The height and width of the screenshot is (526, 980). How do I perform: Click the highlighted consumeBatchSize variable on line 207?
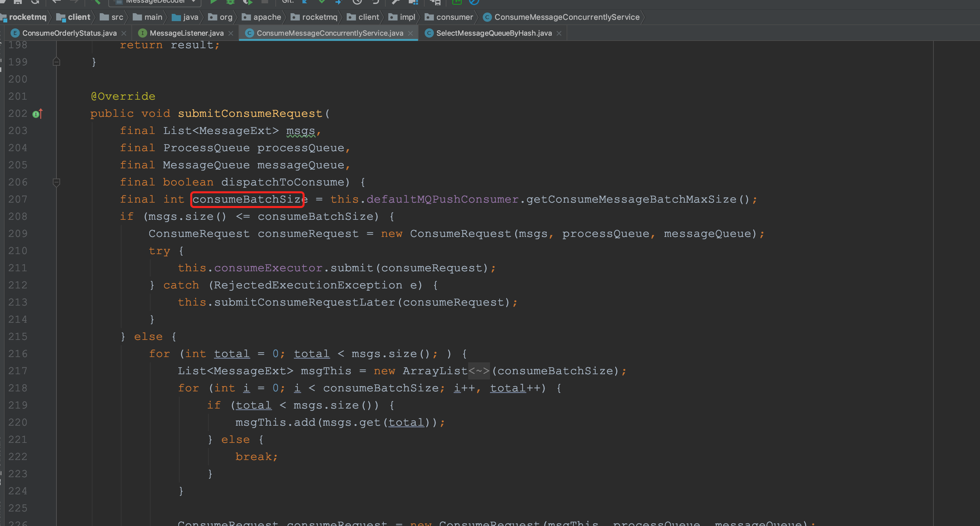click(248, 199)
